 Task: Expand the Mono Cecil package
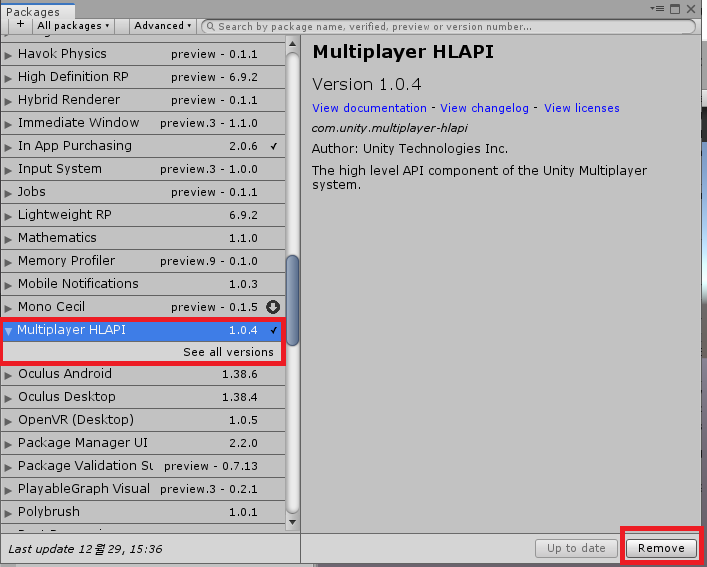[8, 308]
